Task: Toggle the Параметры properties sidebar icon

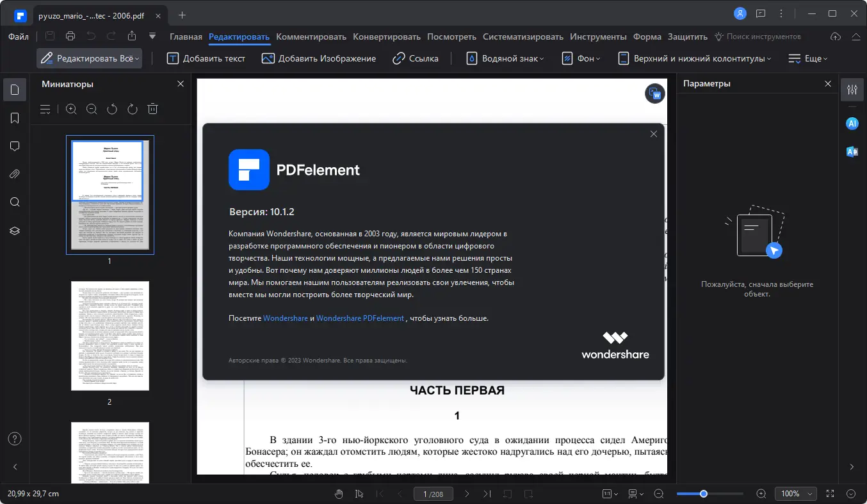Action: (x=852, y=90)
